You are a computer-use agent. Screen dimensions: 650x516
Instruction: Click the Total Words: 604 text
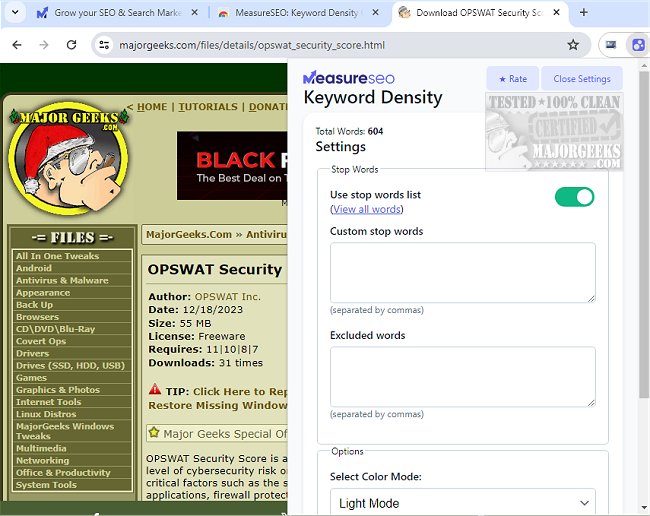[349, 131]
